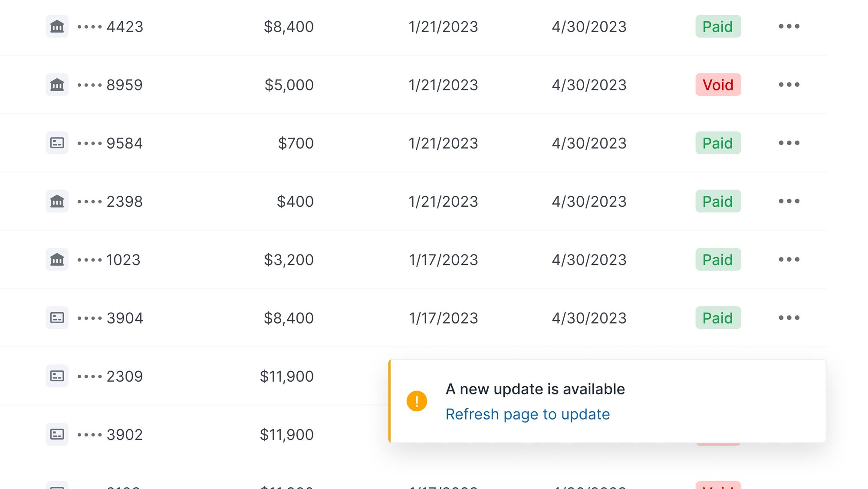
Task: Click the bank icon for account 4423
Action: point(57,26)
